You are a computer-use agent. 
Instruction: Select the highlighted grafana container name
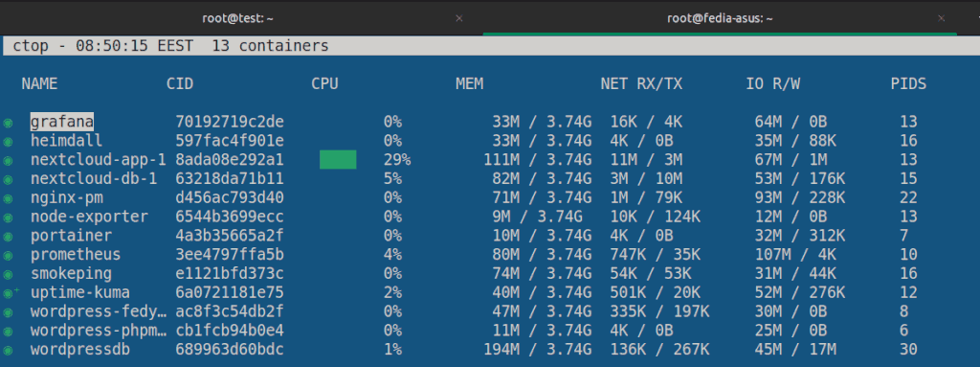tap(62, 122)
